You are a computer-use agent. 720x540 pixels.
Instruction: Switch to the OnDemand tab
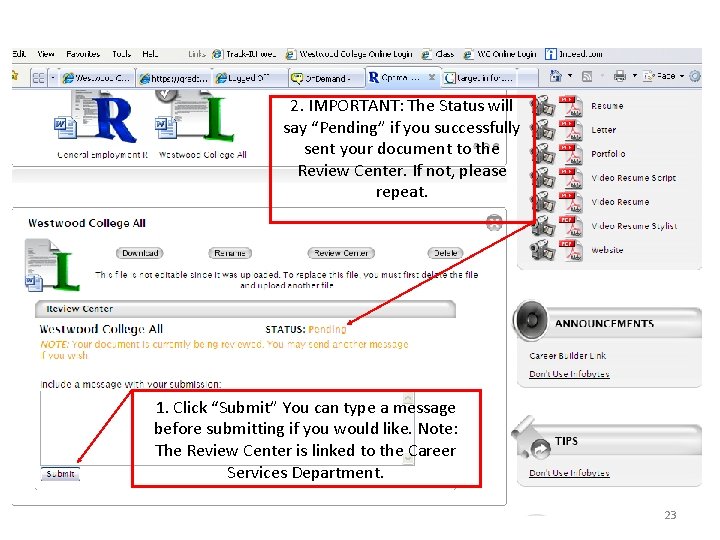pyautogui.click(x=326, y=78)
